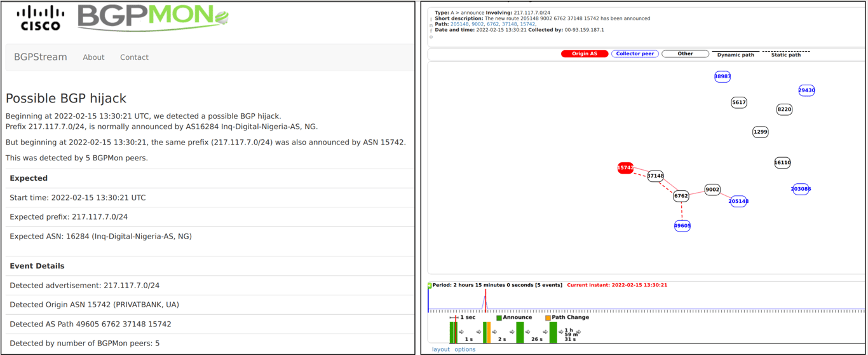Click the Static path legend entry
Image resolution: width=868 pixels, height=355 pixels.
click(786, 55)
